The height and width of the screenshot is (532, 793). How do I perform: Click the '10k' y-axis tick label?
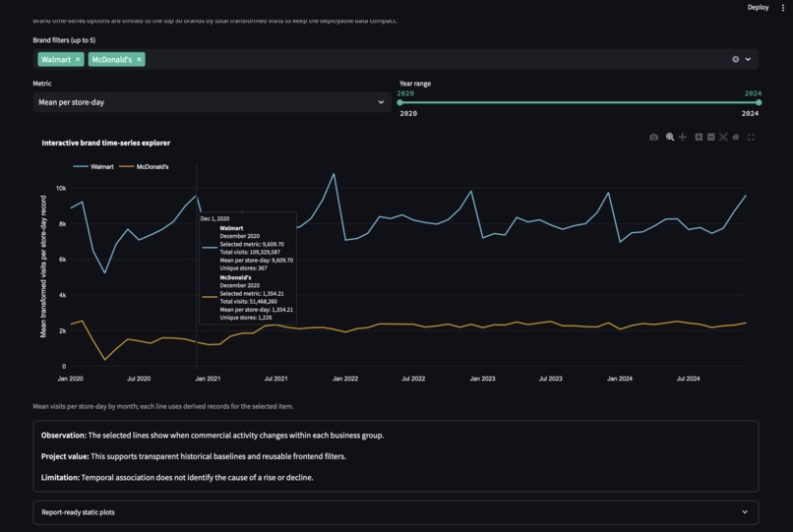coord(61,188)
